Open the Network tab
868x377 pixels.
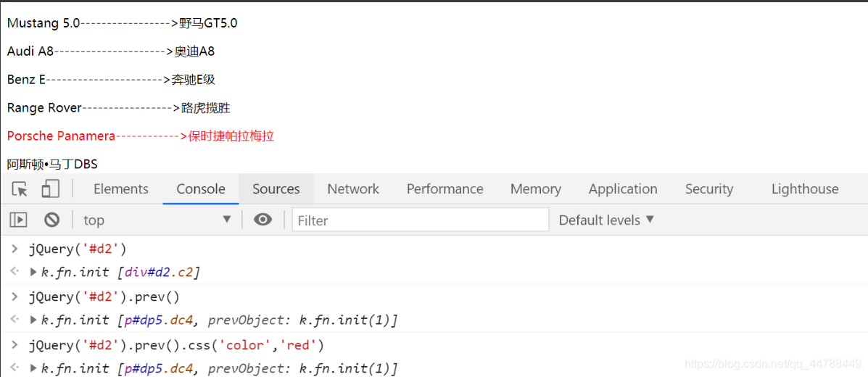pyautogui.click(x=353, y=188)
